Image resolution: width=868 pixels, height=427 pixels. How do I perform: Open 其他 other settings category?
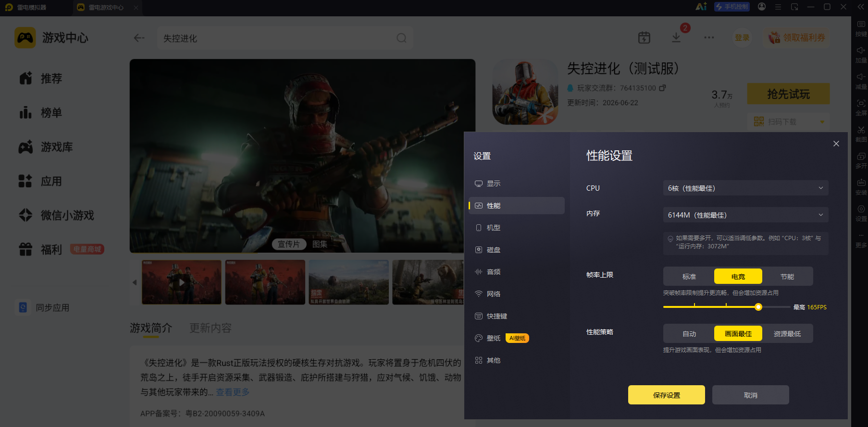point(517,360)
